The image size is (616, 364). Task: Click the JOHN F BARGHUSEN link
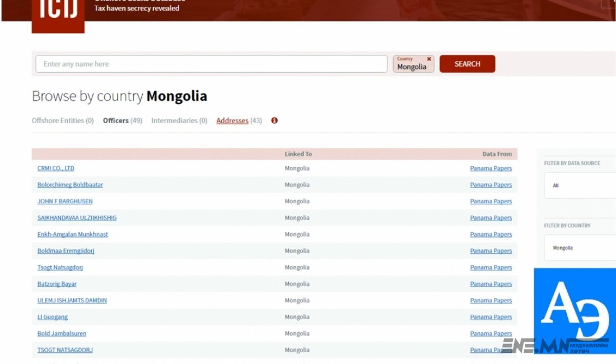65,201
